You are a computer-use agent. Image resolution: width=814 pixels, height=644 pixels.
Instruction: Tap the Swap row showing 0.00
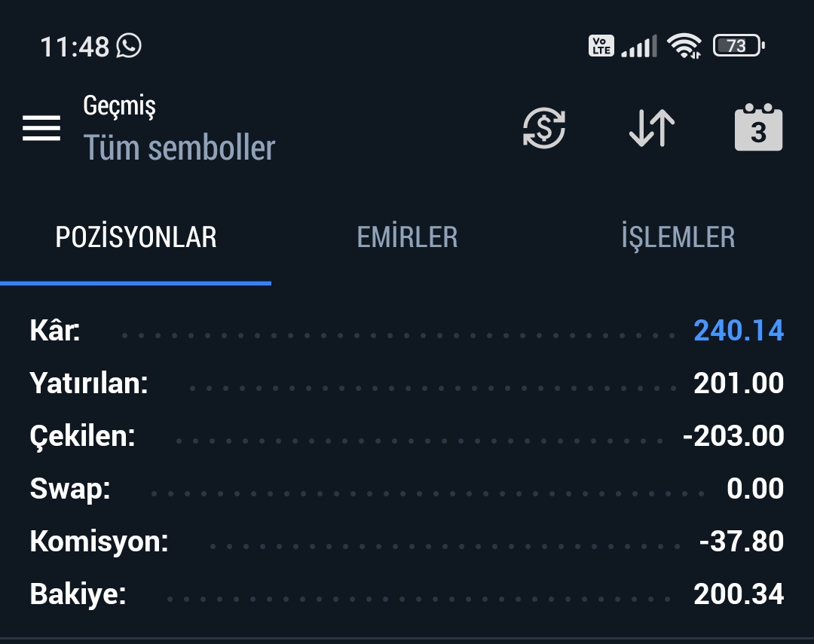(406, 489)
